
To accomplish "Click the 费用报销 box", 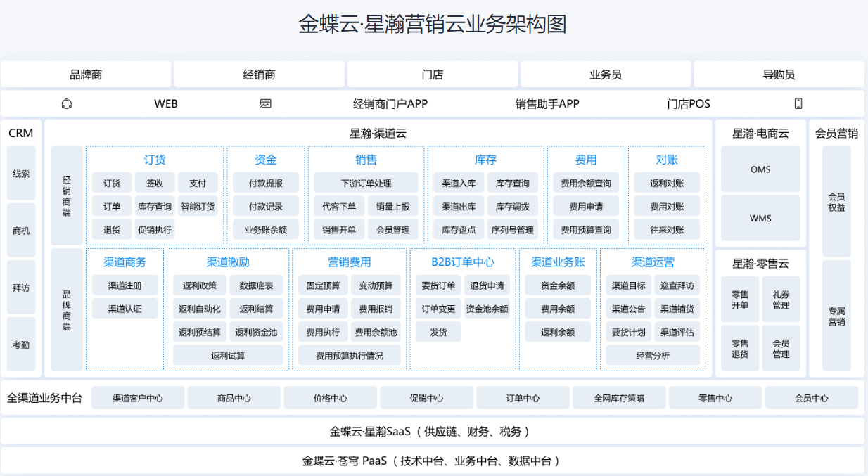I will pos(376,309).
